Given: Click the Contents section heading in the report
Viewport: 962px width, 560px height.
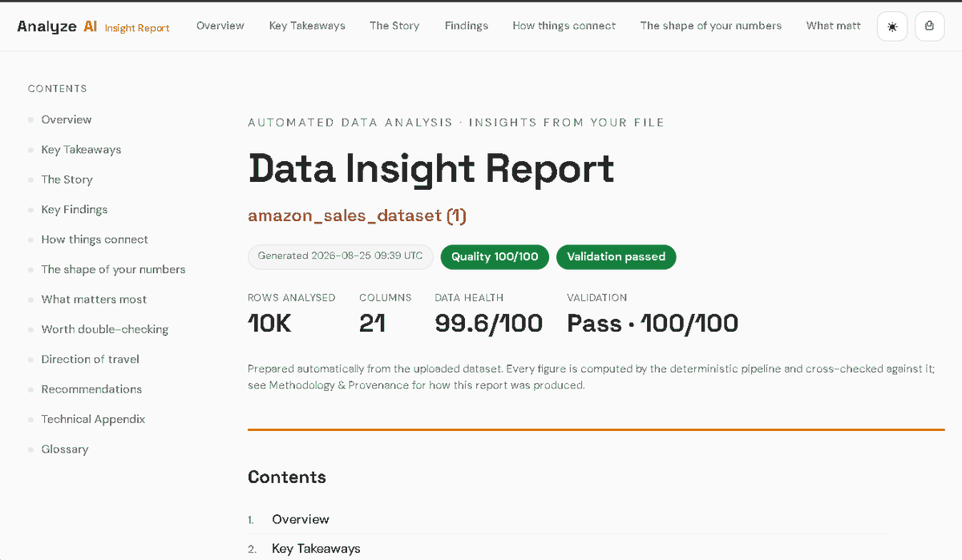Looking at the screenshot, I should (x=287, y=477).
